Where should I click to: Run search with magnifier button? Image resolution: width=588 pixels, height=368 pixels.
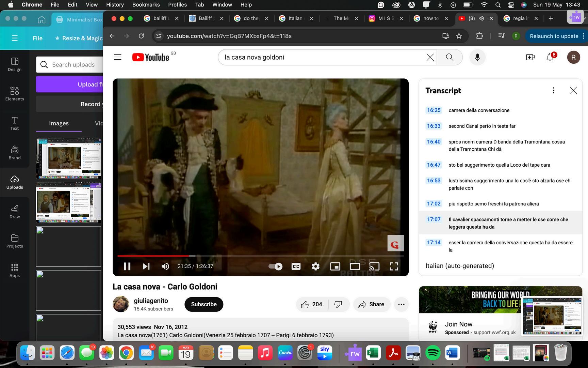pyautogui.click(x=450, y=57)
